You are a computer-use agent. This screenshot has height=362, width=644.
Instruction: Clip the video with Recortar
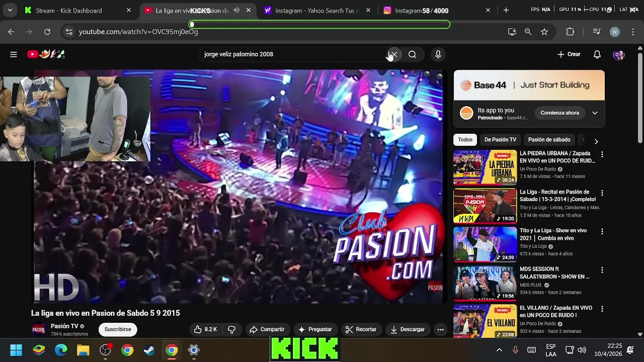click(361, 329)
